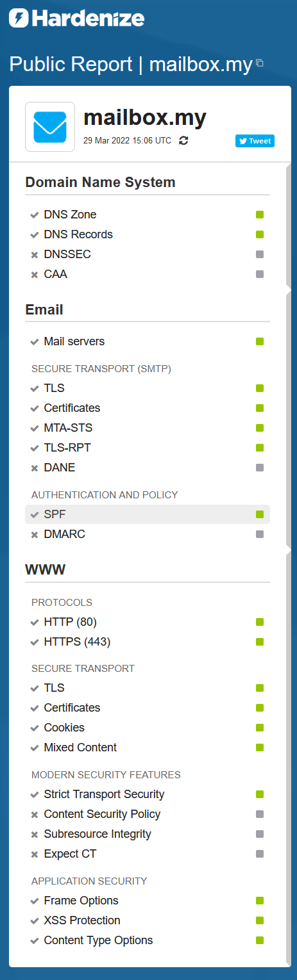
Task: Select Certificates under WWW Secure Transport
Action: 148,708
